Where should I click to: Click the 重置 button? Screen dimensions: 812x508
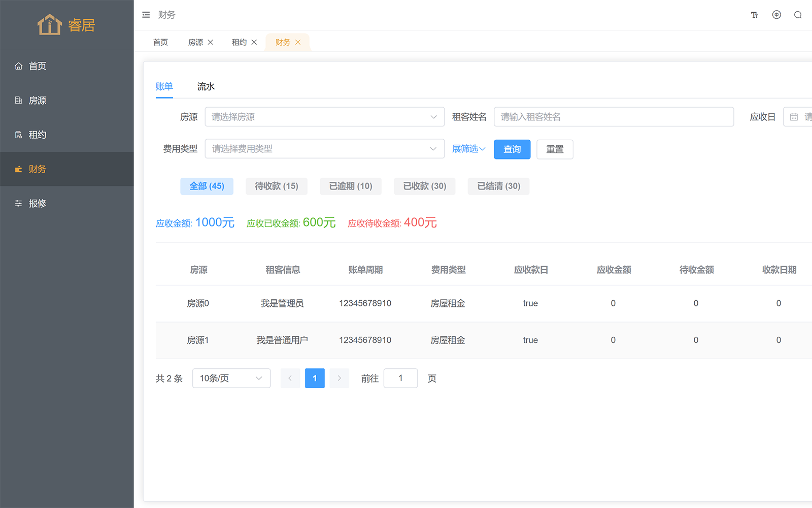tap(555, 149)
